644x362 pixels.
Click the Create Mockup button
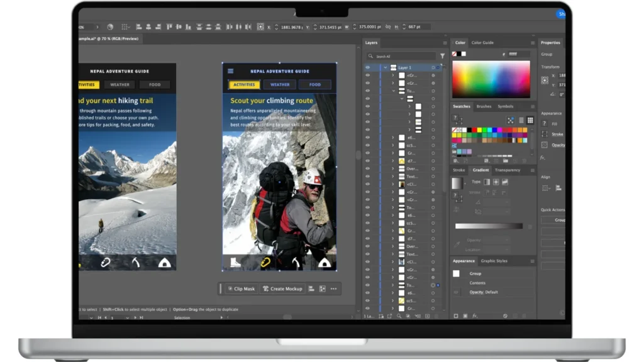coord(282,288)
